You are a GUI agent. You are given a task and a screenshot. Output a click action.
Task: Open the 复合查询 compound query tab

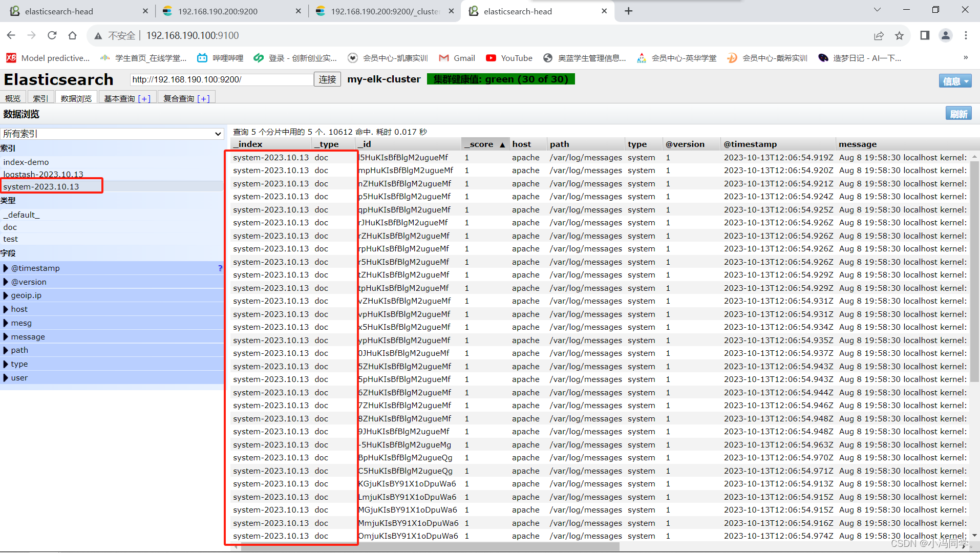[187, 98]
